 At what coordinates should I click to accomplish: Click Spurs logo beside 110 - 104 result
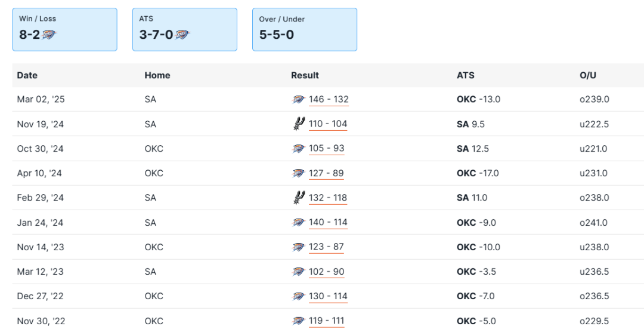[x=299, y=124]
